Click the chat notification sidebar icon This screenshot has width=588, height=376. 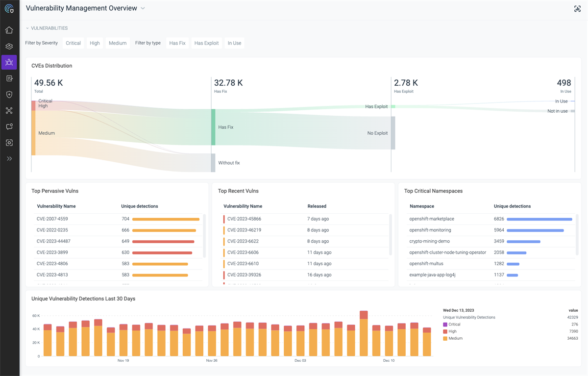coord(9,126)
